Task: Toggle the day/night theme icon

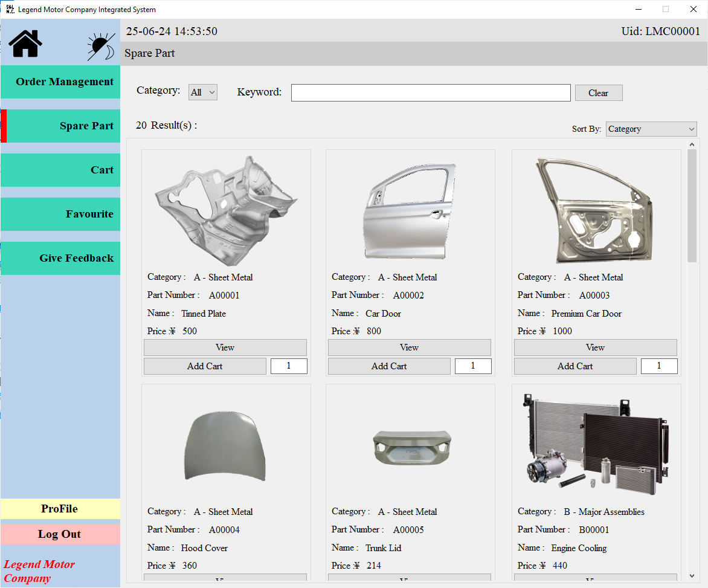Action: [x=101, y=46]
